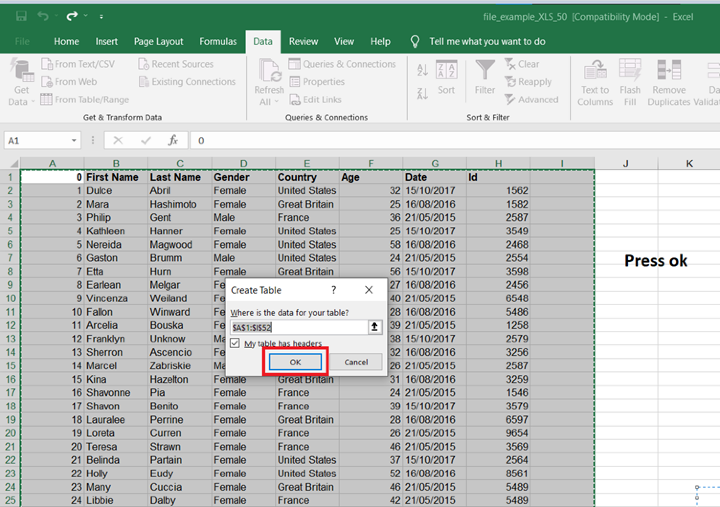
Task: Click the Sort A to Z icon
Action: [x=421, y=69]
